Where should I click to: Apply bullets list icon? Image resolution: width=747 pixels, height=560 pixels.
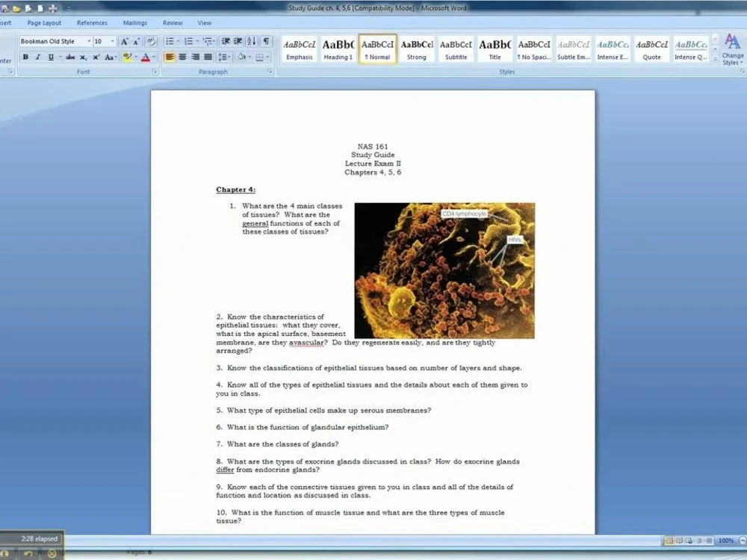point(170,41)
